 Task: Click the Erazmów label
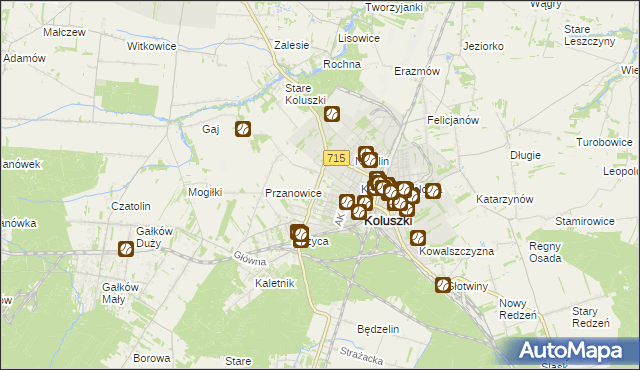pyautogui.click(x=417, y=71)
